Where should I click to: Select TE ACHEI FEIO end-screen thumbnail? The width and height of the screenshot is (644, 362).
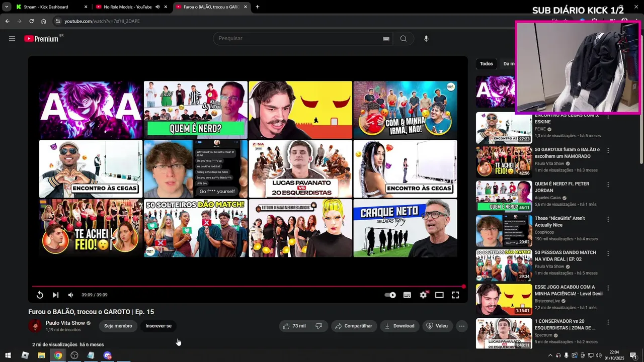(91, 228)
